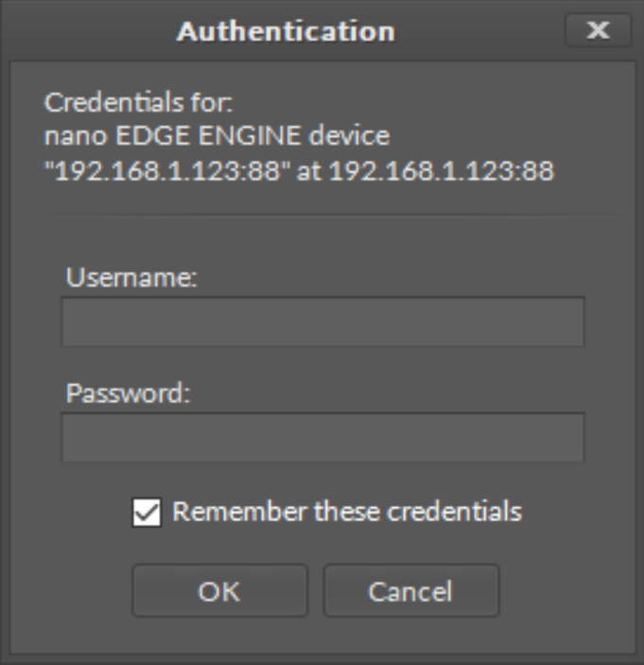Uncheck the Remember these credentials checkbox
The image size is (644, 665).
(148, 513)
